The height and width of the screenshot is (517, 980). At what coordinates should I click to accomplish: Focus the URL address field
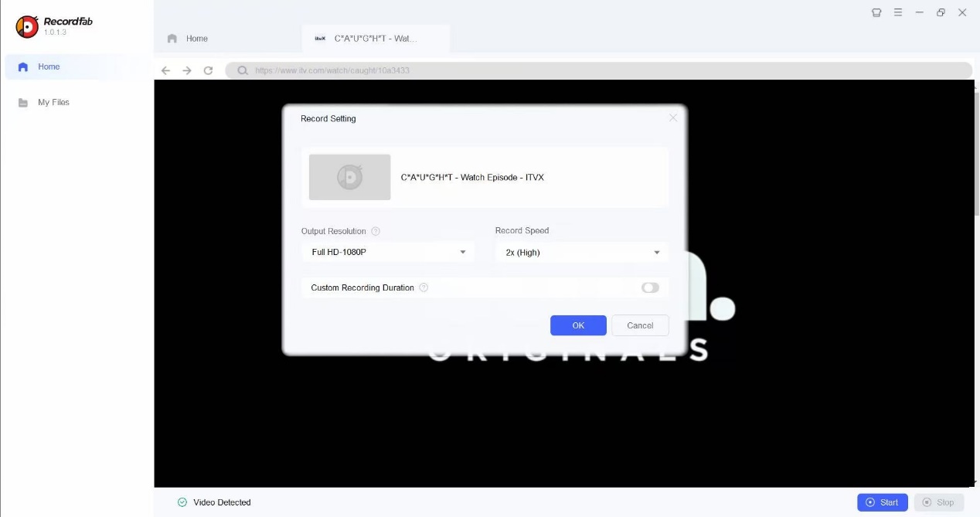[598, 70]
